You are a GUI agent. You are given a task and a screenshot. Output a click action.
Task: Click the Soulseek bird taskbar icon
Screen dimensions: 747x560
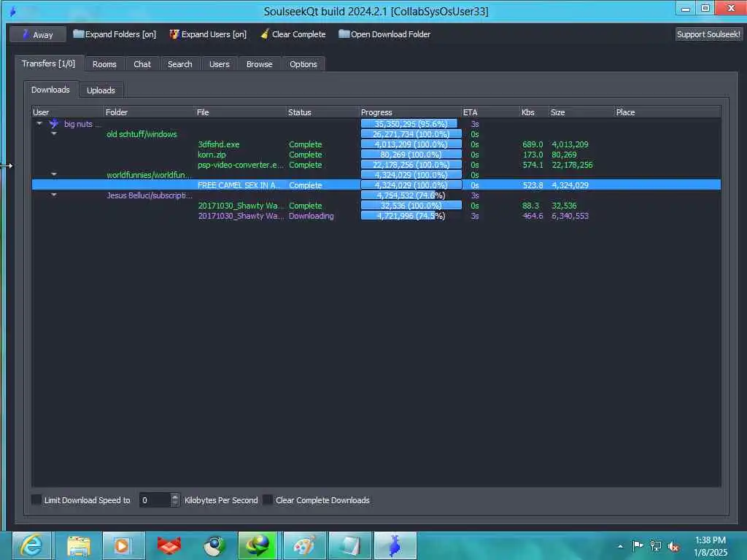pyautogui.click(x=395, y=545)
